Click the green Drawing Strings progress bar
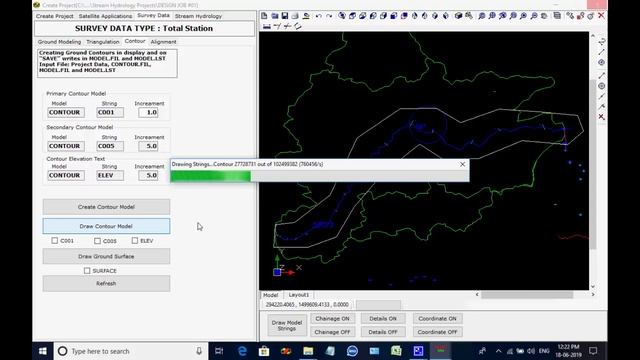The height and width of the screenshot is (360, 640). (211, 176)
